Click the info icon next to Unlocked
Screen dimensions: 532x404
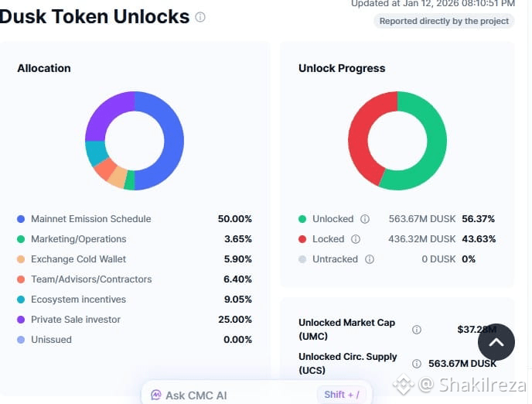pos(365,219)
